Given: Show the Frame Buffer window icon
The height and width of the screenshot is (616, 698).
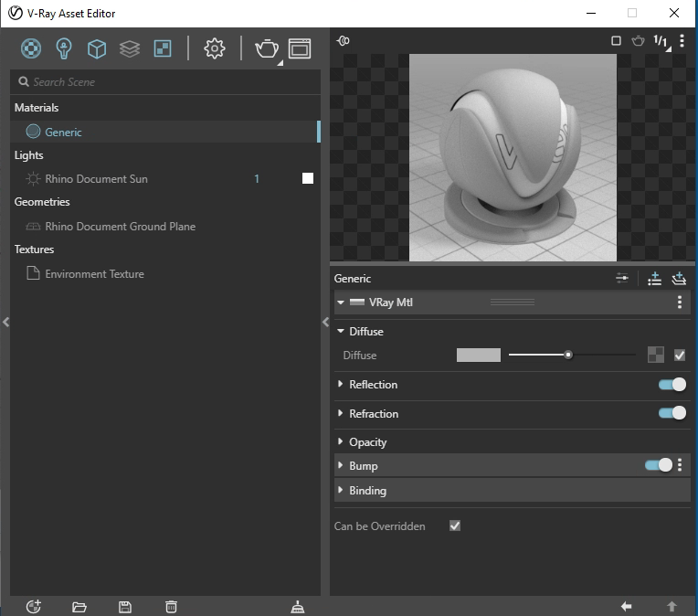Looking at the screenshot, I should pos(300,48).
